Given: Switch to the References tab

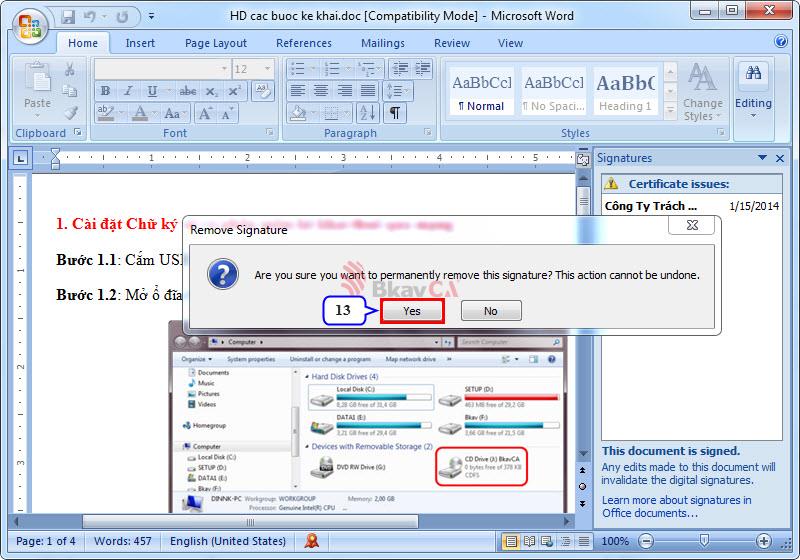Looking at the screenshot, I should (303, 43).
